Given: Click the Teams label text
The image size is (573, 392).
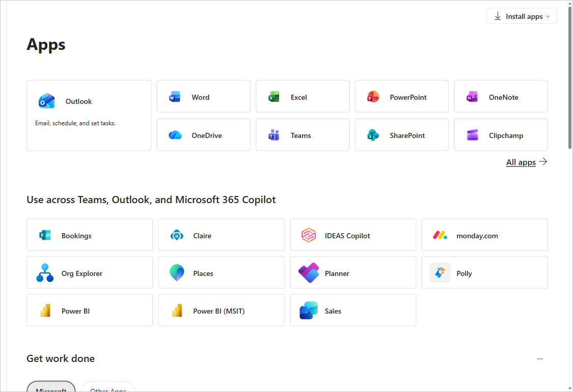Looking at the screenshot, I should pos(301,135).
